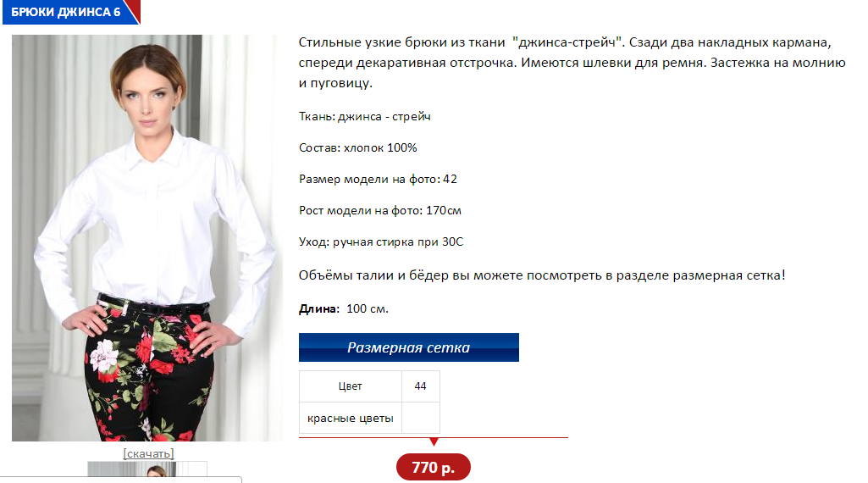Viewport: 868px width, 483px height.
Task: Click the Рост модели на фото: 170см line
Action: [379, 210]
